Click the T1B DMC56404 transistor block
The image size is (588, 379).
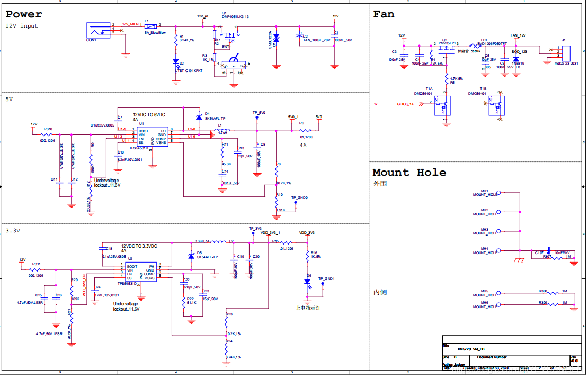[496, 105]
